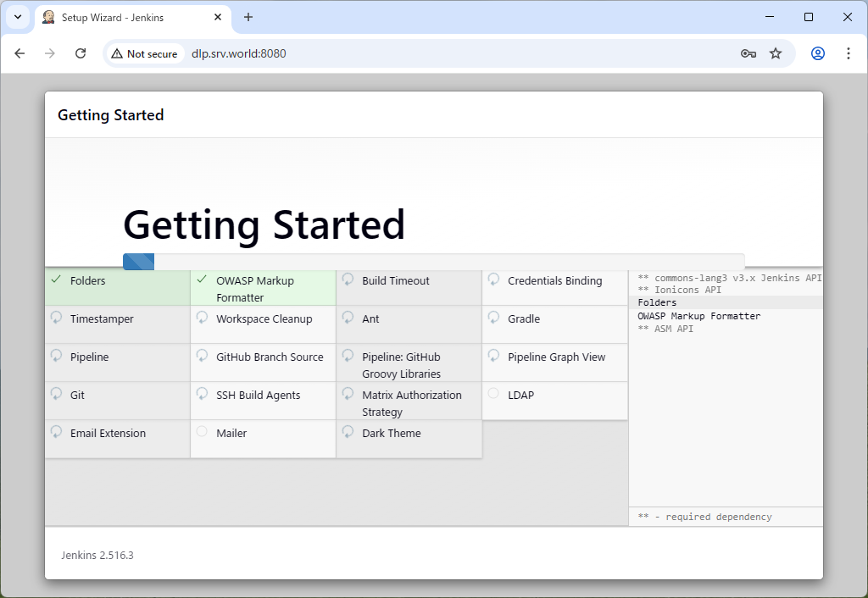Click the Folders entry in the install log
This screenshot has width=868, height=598.
(658, 302)
